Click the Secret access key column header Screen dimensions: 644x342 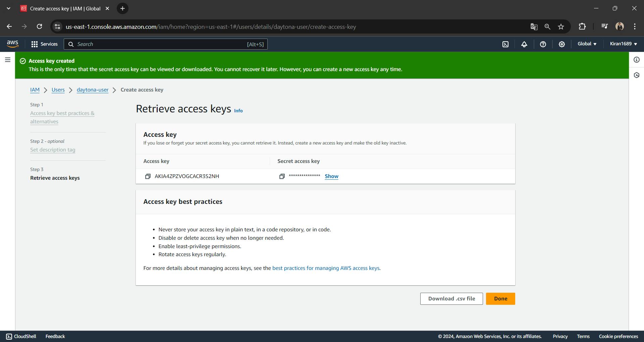click(299, 161)
